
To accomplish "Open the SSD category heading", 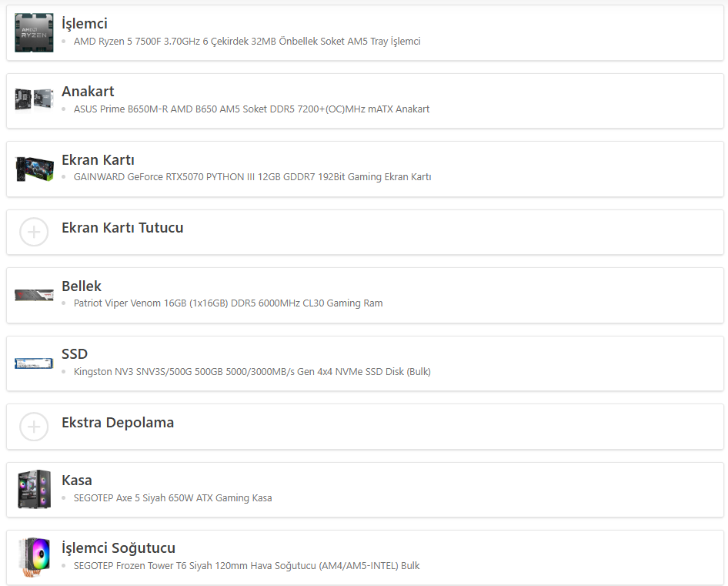I will point(75,353).
